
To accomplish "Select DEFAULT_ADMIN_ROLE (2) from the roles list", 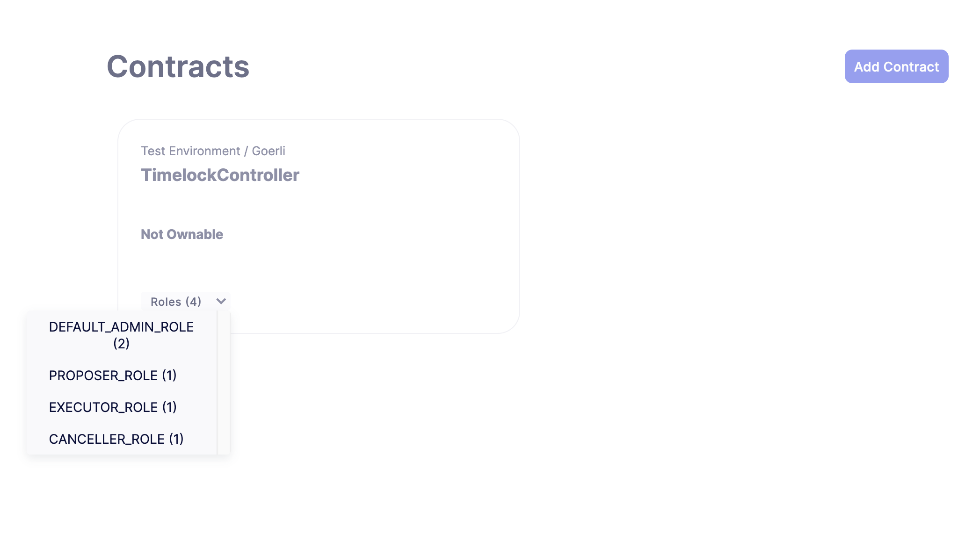I will (x=121, y=335).
